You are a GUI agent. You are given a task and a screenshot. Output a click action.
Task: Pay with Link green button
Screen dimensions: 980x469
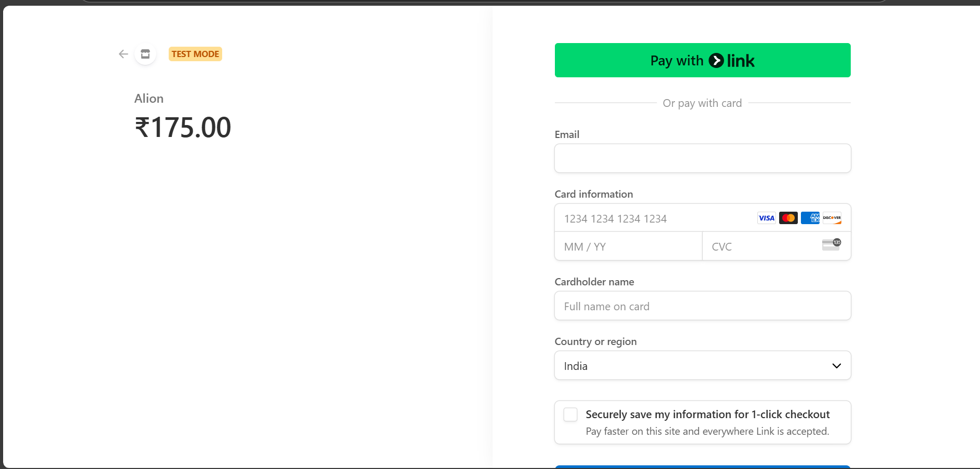point(702,60)
